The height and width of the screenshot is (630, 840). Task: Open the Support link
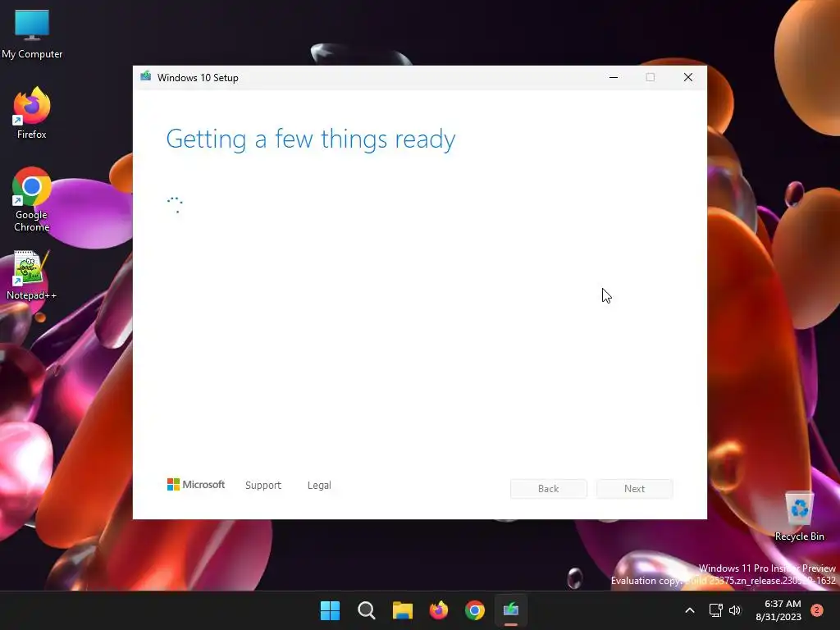pyautogui.click(x=263, y=486)
